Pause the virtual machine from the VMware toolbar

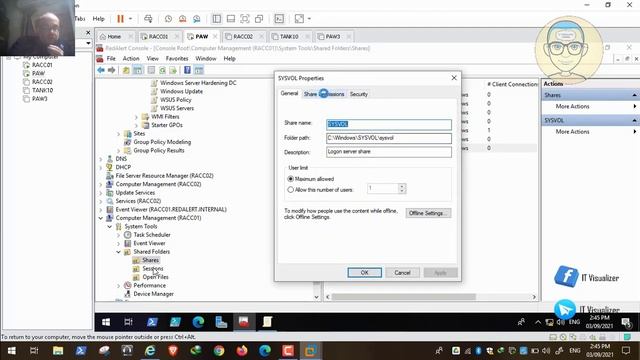click(120, 19)
